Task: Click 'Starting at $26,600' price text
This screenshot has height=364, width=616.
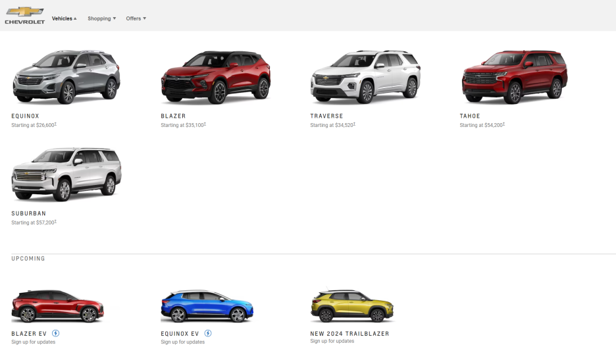Action: point(34,125)
